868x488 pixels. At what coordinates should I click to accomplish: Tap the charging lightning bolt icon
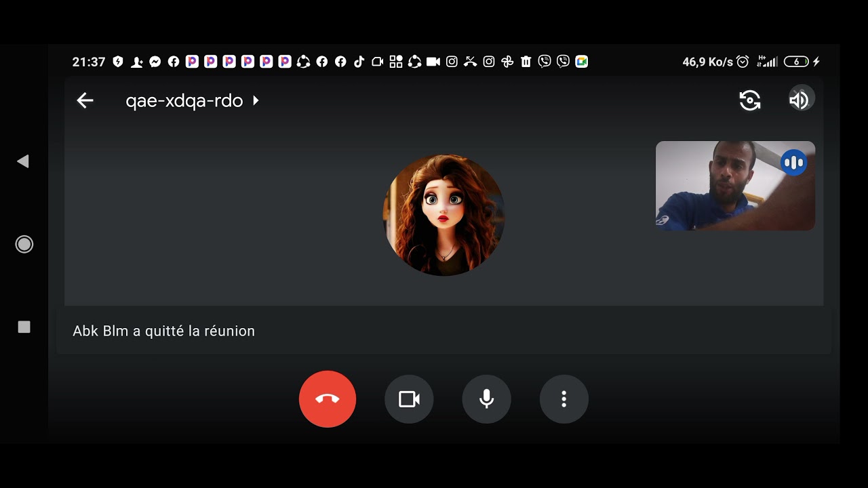(x=816, y=62)
